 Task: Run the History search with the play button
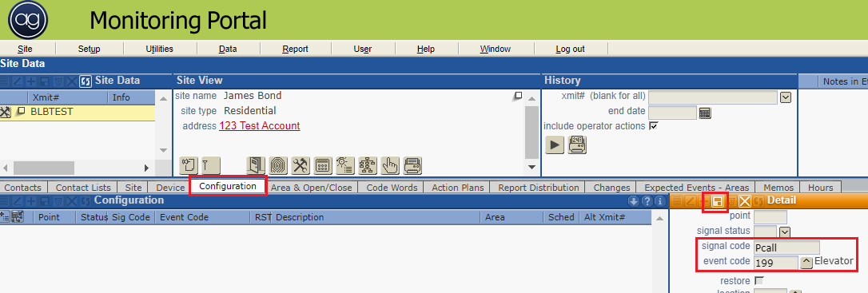(x=555, y=145)
